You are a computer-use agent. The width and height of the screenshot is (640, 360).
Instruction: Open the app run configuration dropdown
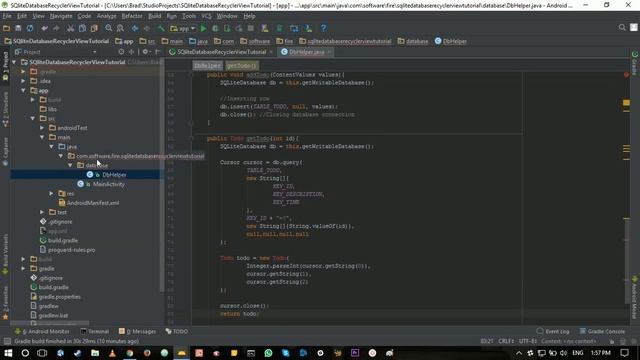(x=183, y=28)
